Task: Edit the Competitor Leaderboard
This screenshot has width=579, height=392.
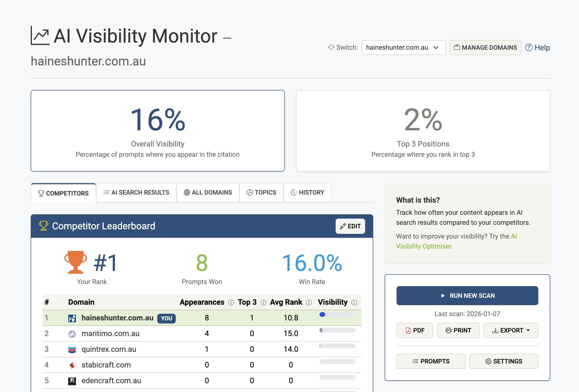Action: (350, 226)
